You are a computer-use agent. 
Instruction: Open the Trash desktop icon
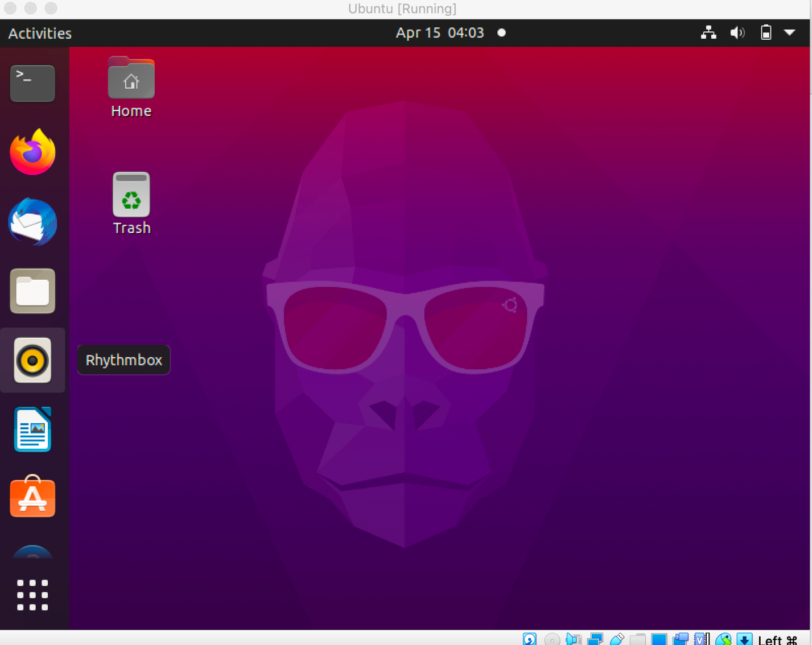click(131, 195)
